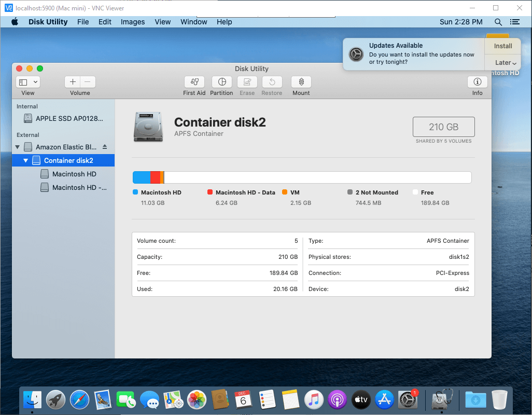Screen dimensions: 532x415
Task: Open App Store from the Dock
Action: point(385,399)
